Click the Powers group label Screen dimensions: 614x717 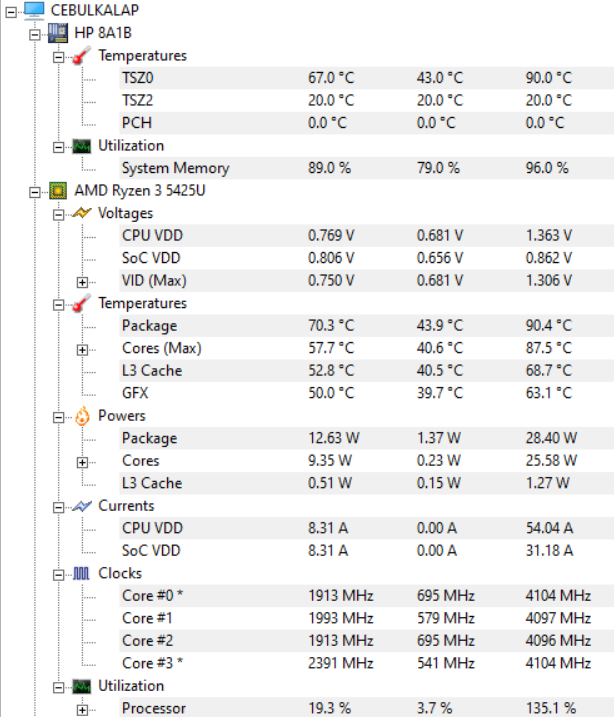point(122,416)
